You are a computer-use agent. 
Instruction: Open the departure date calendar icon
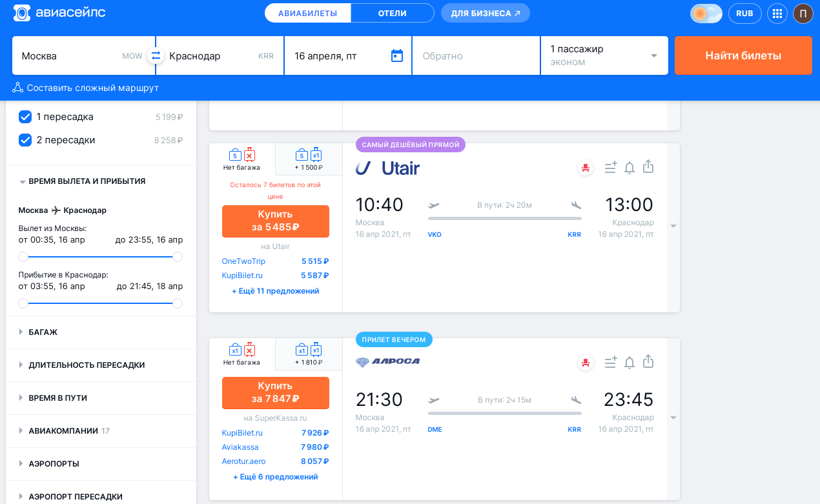pos(397,55)
